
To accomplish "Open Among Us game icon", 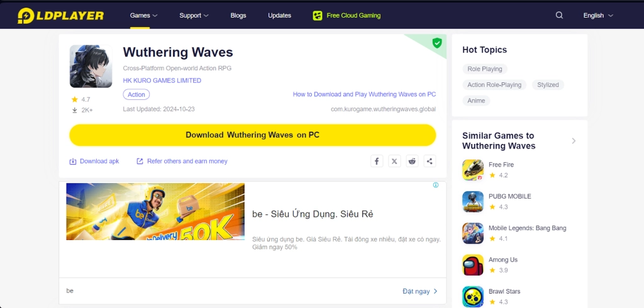I will 473,265.
